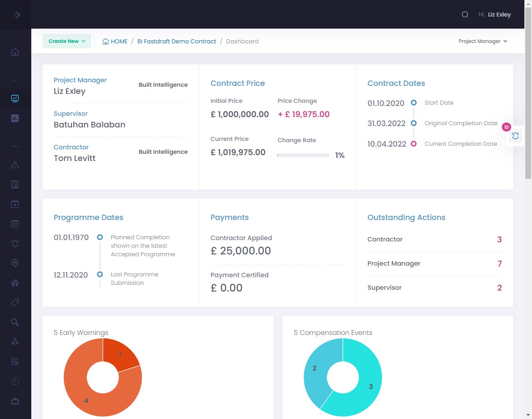Open the calendar with plus icon
Image resolution: width=532 pixels, height=419 pixels.
[15, 204]
